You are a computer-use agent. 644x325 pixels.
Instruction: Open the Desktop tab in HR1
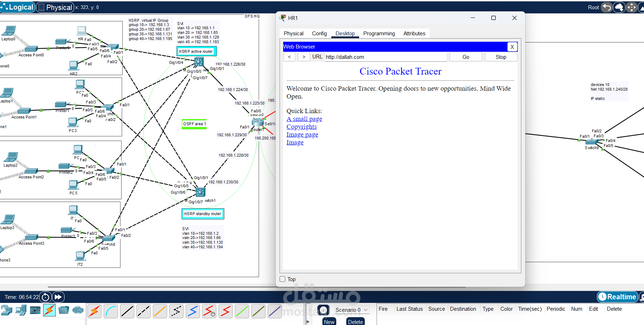pos(345,34)
